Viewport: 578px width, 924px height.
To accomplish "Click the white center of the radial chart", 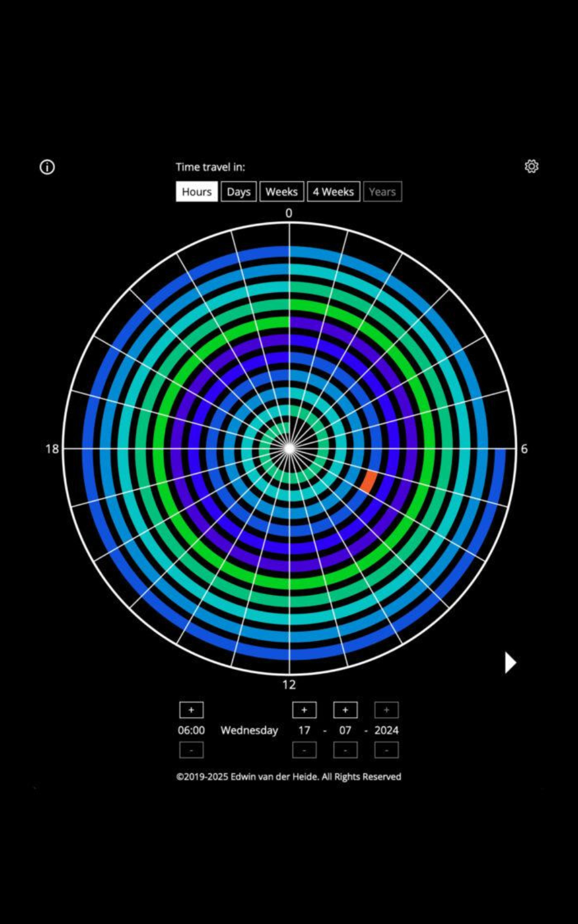I will coord(289,448).
